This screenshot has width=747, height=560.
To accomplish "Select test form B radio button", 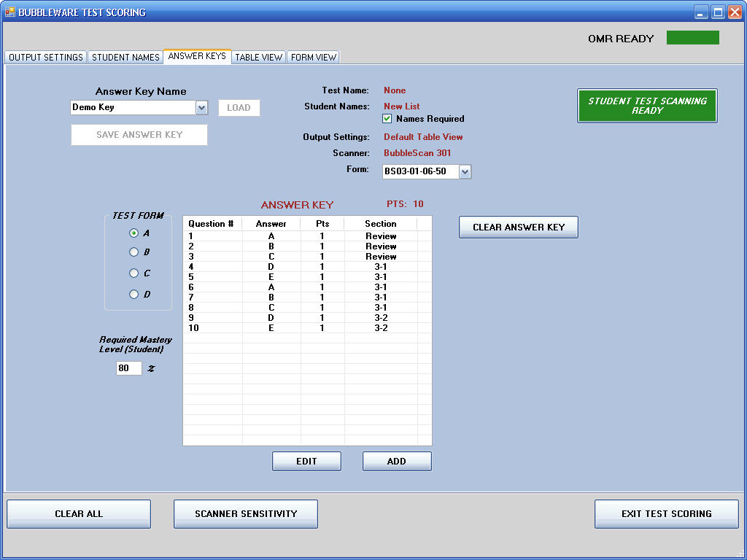I will pyautogui.click(x=134, y=252).
